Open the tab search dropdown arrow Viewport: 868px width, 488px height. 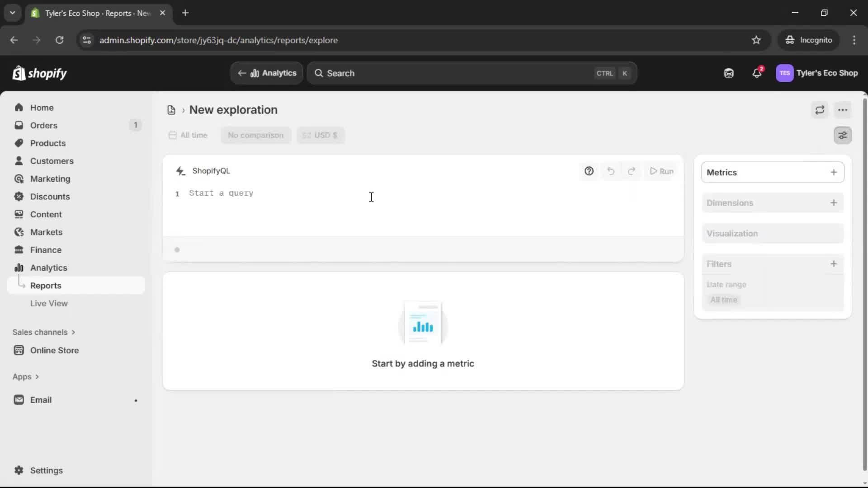(x=12, y=13)
